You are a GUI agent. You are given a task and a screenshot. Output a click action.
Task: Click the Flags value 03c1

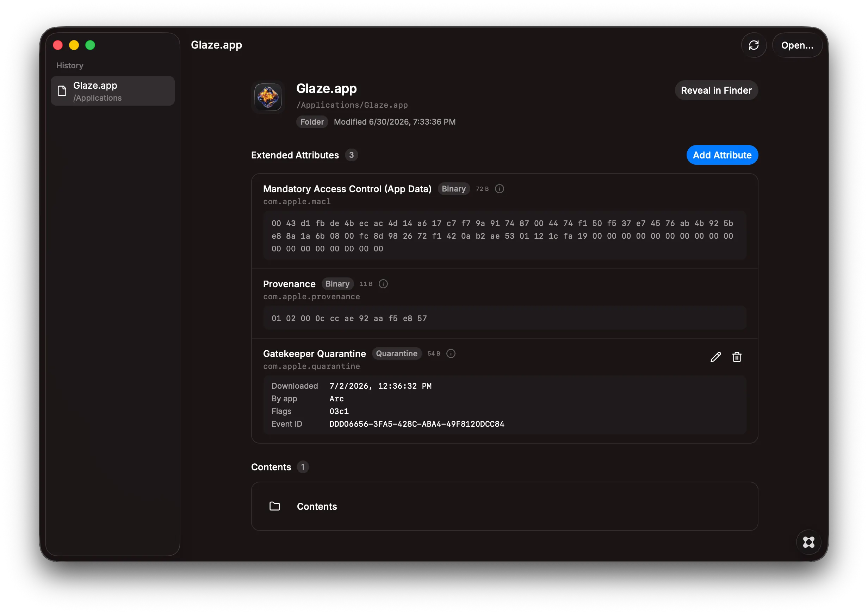click(x=339, y=411)
